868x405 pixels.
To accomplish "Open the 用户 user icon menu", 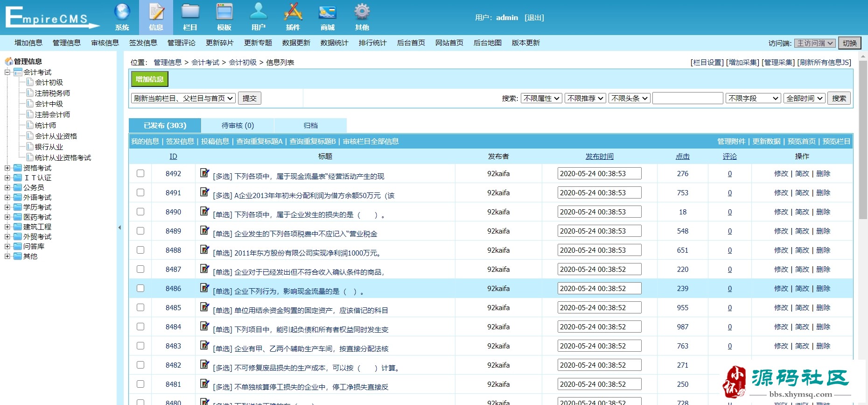I will [x=259, y=17].
